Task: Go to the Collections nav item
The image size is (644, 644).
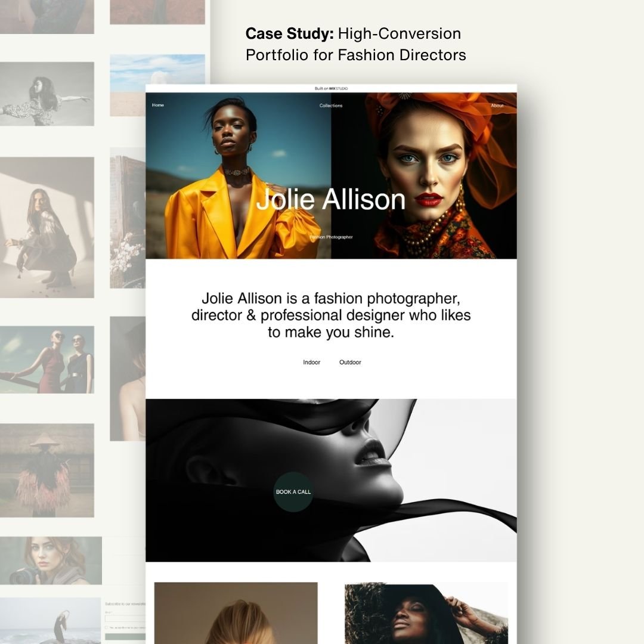Action: point(331,106)
